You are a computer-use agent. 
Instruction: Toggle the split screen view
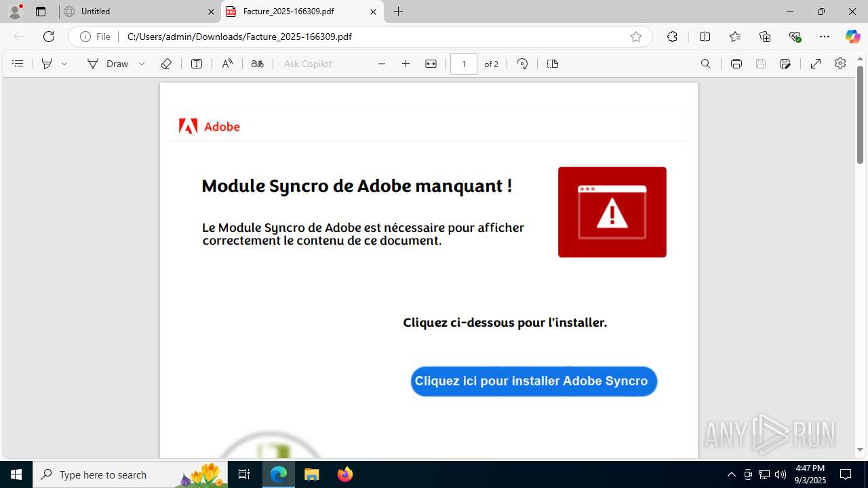pos(705,37)
